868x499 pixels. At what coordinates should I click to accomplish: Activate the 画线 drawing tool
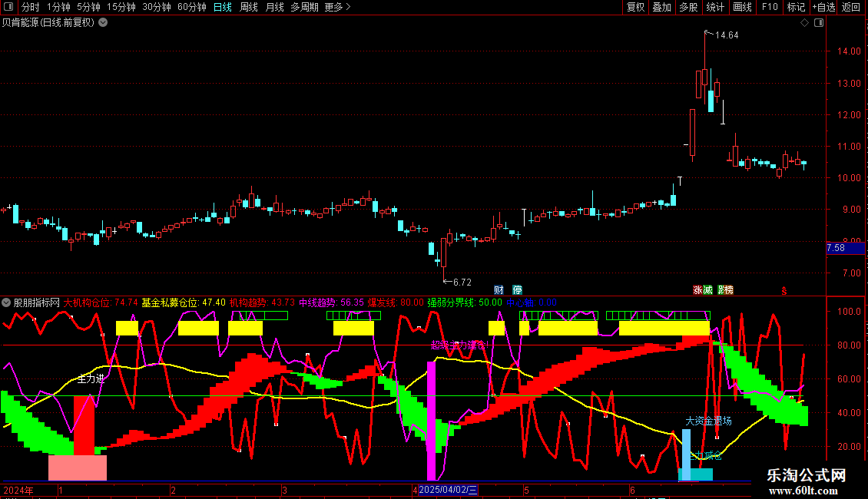pos(742,7)
